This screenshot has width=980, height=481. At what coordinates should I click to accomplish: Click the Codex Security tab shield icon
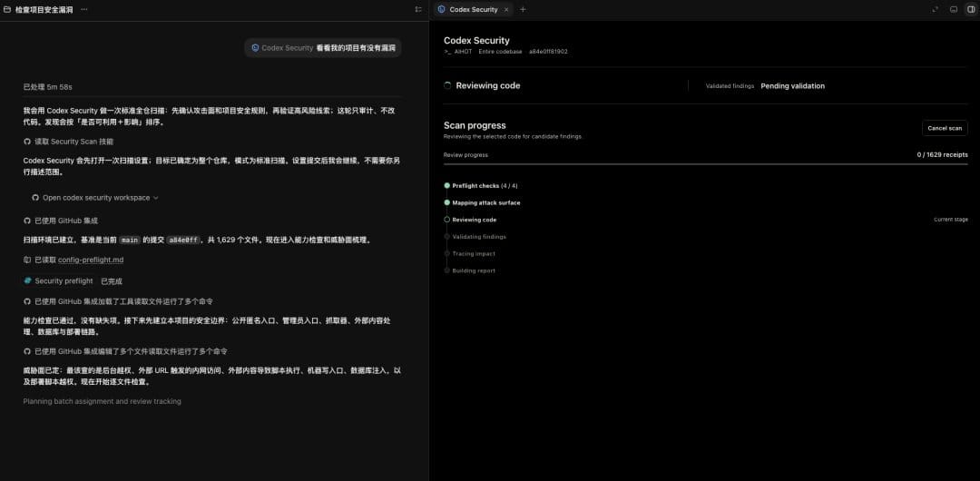(441, 9)
